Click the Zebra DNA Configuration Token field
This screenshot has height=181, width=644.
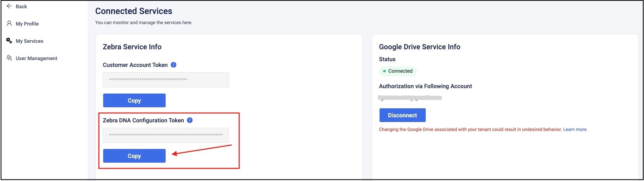click(x=166, y=135)
